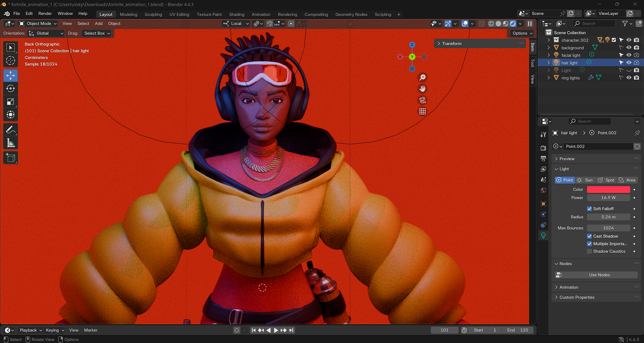
Task: Select the Move tool
Action: (11, 76)
